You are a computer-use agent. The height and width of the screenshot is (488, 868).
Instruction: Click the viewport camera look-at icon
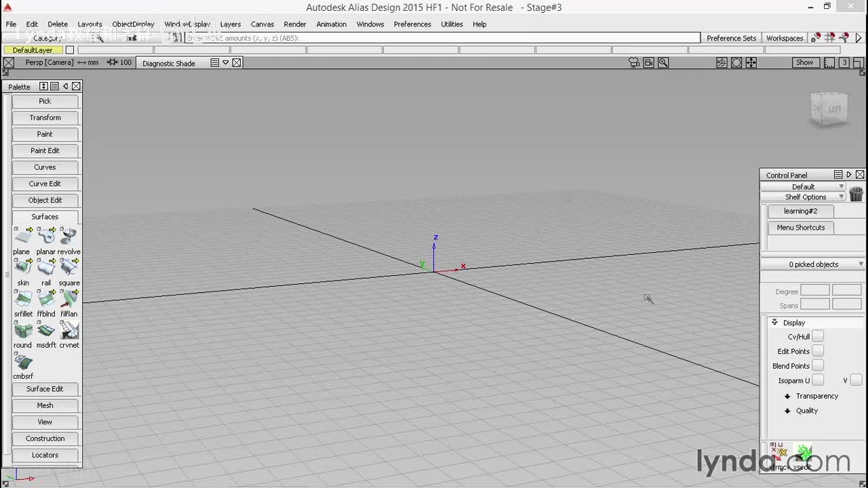[x=634, y=62]
